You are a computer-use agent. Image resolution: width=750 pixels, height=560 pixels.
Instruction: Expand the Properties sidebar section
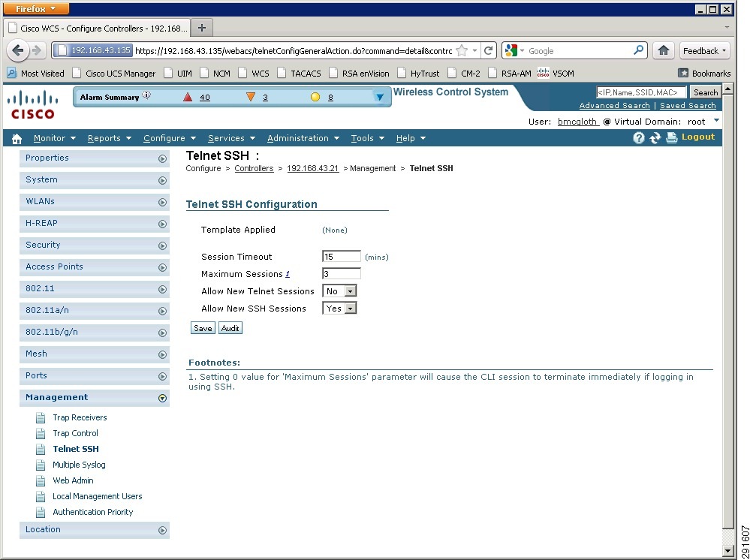tap(163, 159)
